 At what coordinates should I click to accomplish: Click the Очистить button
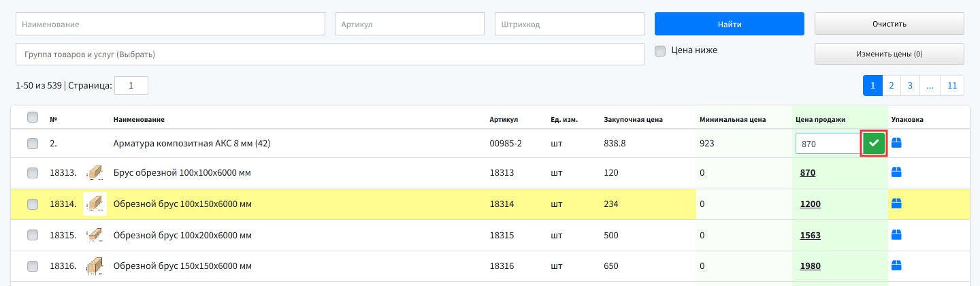889,24
